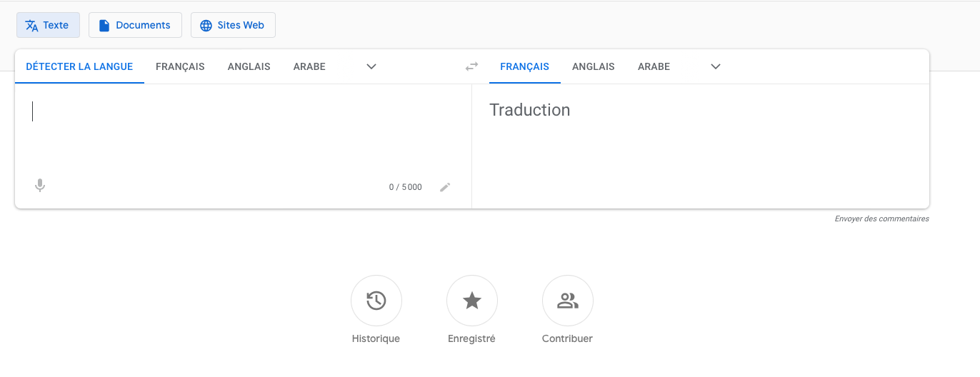This screenshot has width=980, height=377.
Task: Open Contribuer with the people icon
Action: 568,301
